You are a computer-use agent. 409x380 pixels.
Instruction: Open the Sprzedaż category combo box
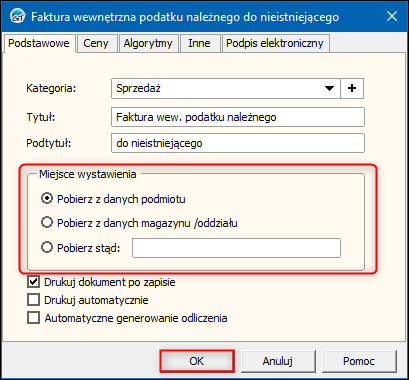pyautogui.click(x=226, y=88)
